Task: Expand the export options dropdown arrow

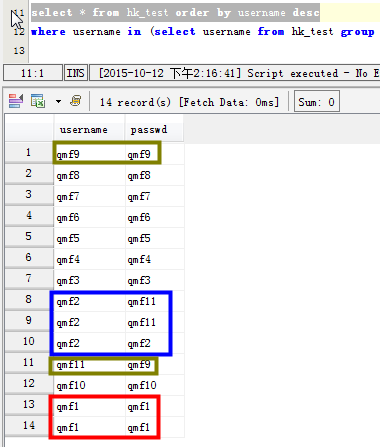Action: [x=58, y=101]
